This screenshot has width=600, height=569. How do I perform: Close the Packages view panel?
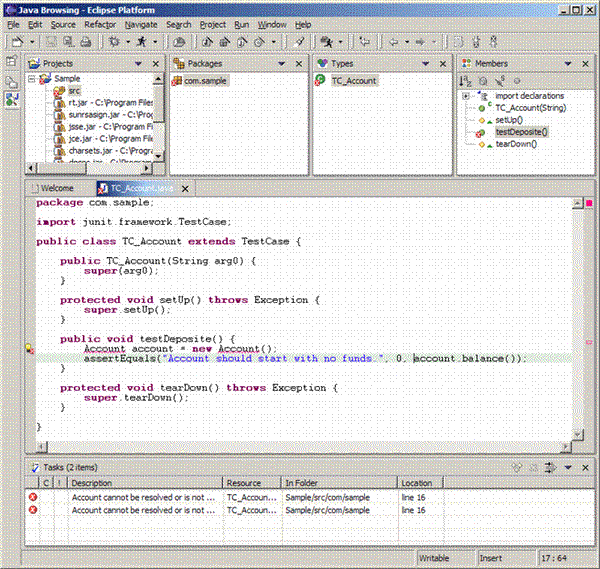pos(299,63)
